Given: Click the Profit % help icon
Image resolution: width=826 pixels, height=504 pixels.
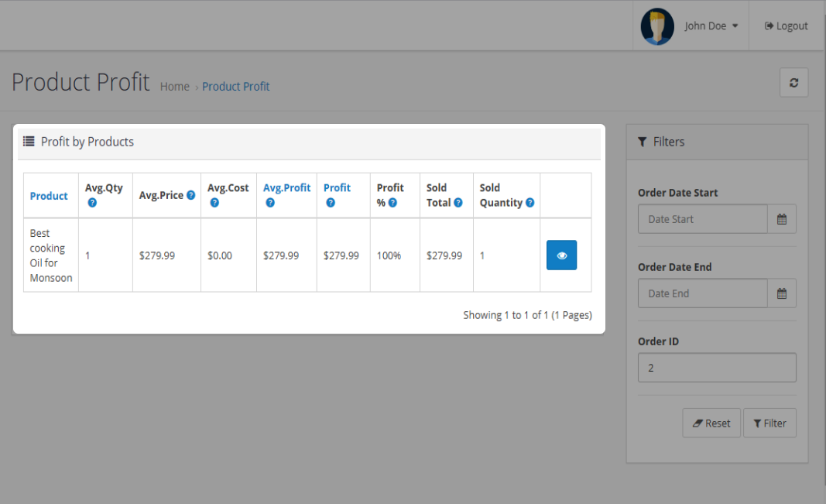Looking at the screenshot, I should pos(392,203).
